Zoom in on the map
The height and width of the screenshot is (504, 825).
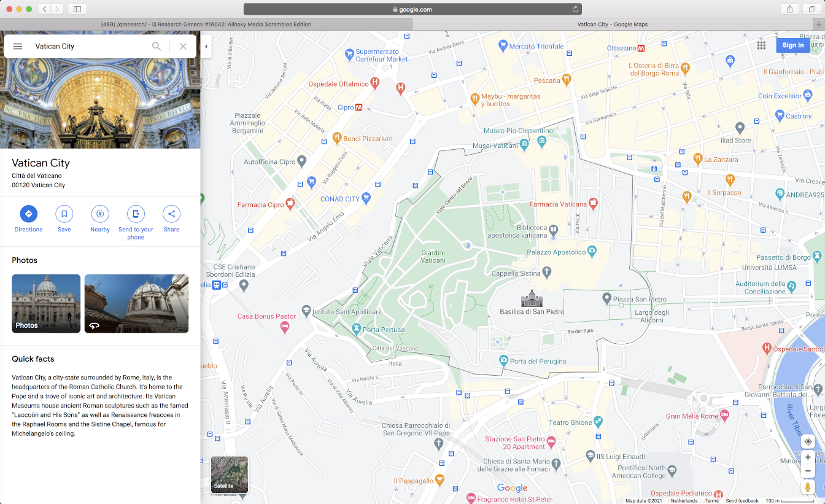click(808, 457)
